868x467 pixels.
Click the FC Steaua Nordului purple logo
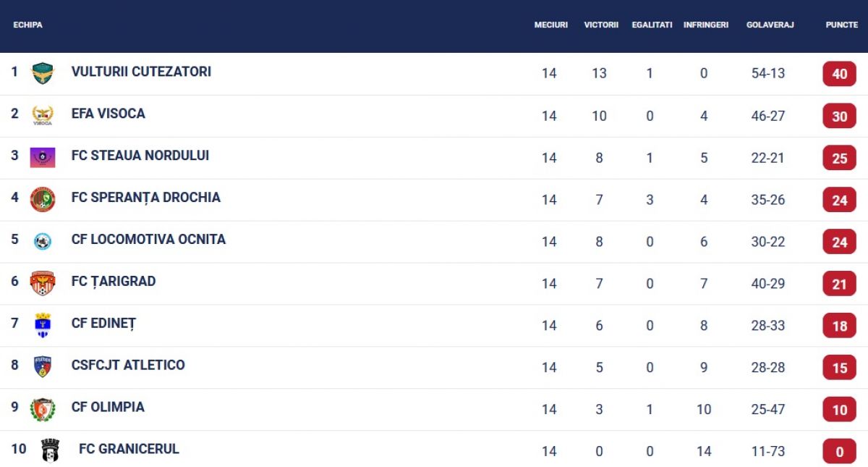click(43, 157)
